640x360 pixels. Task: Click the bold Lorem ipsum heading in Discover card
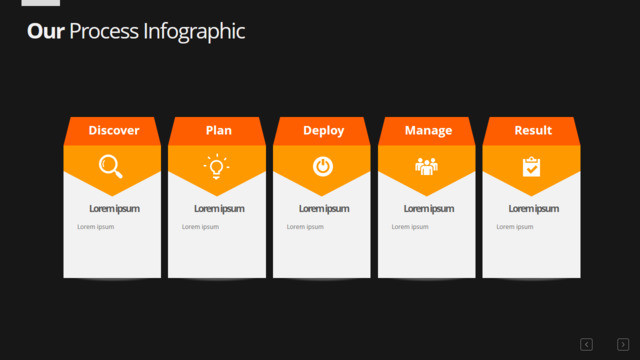(x=114, y=209)
